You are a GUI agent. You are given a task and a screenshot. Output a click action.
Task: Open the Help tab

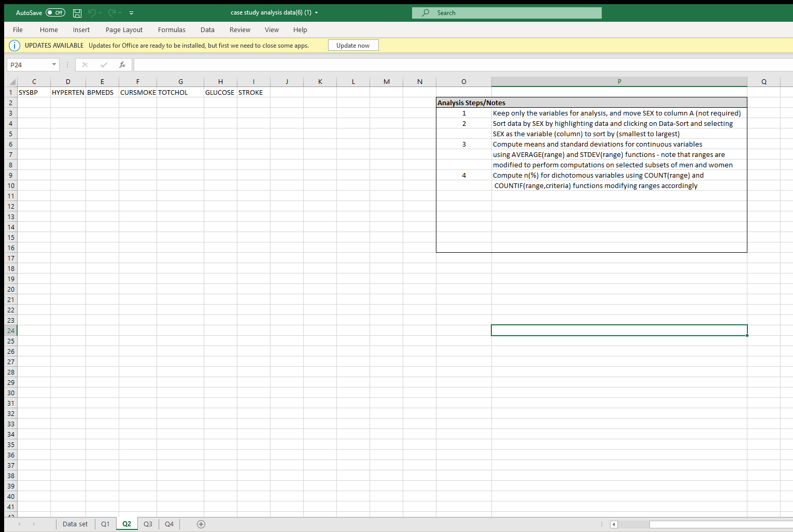point(300,30)
